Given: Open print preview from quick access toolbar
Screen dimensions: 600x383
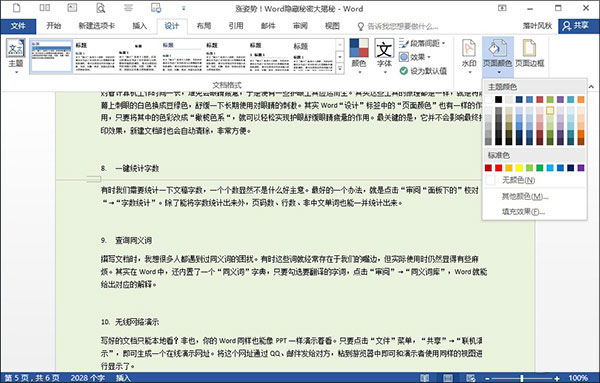Looking at the screenshot, I should (x=100, y=8).
